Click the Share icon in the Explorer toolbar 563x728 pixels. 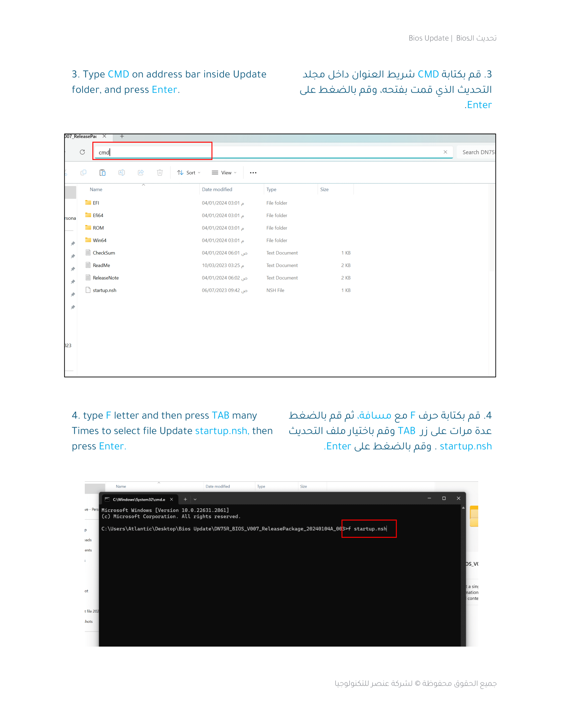click(x=141, y=172)
